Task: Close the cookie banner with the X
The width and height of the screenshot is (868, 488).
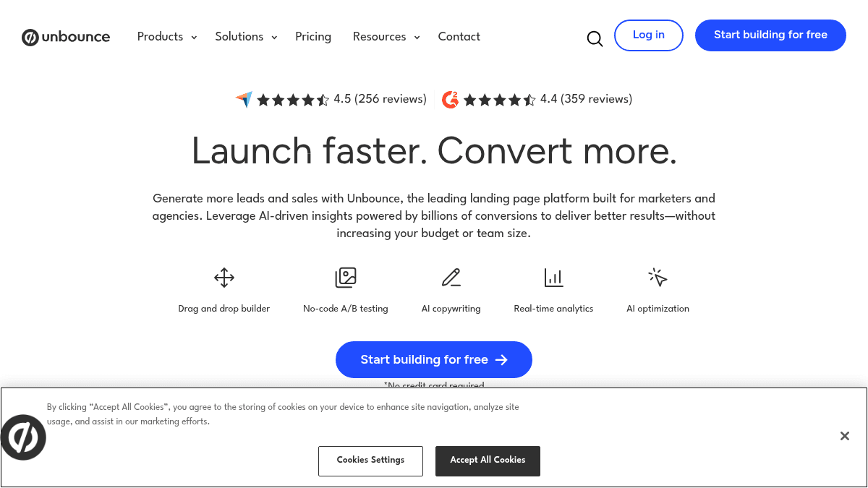Action: [x=844, y=436]
